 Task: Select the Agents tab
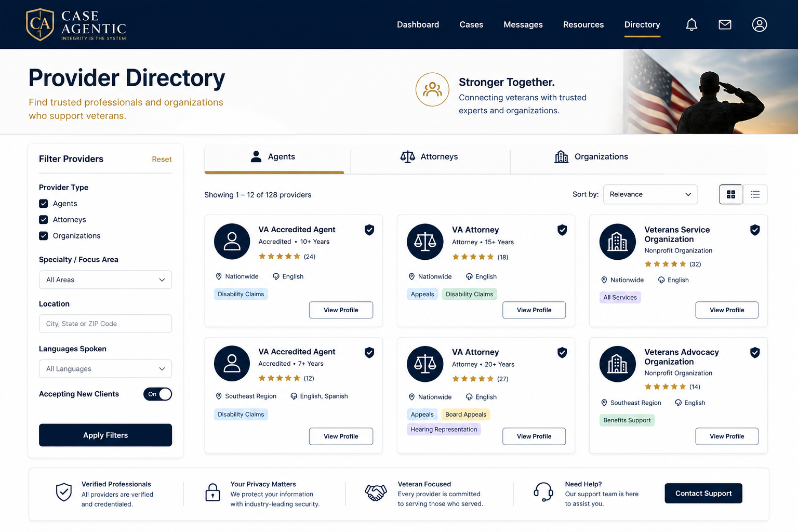click(274, 158)
